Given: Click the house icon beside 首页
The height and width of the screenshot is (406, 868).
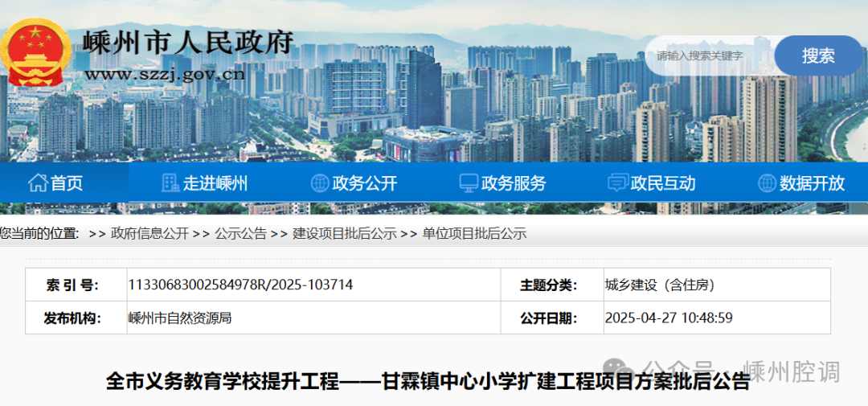Looking at the screenshot, I should pyautogui.click(x=37, y=183).
